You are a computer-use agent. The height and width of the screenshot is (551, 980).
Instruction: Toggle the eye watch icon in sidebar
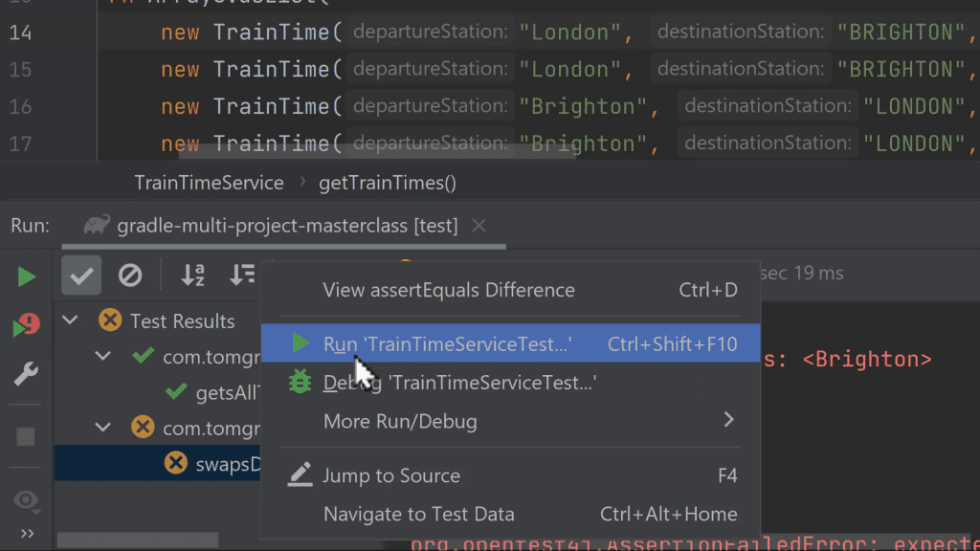27,499
